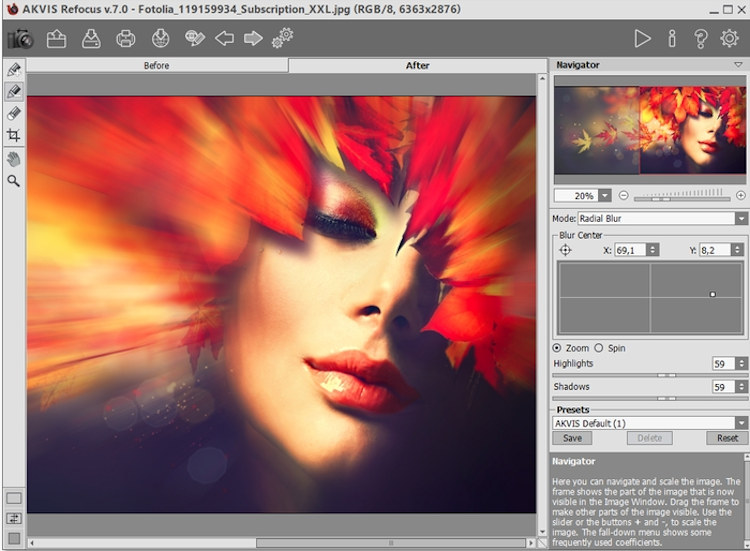Image resolution: width=750 pixels, height=551 pixels.
Task: Switch to the Before tab
Action: click(x=157, y=66)
